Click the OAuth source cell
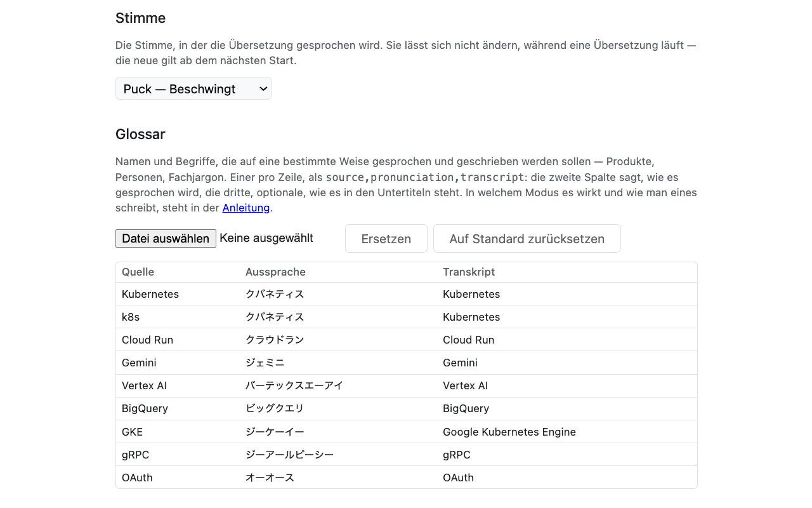Screen dimensions: 812x508 click(178, 478)
